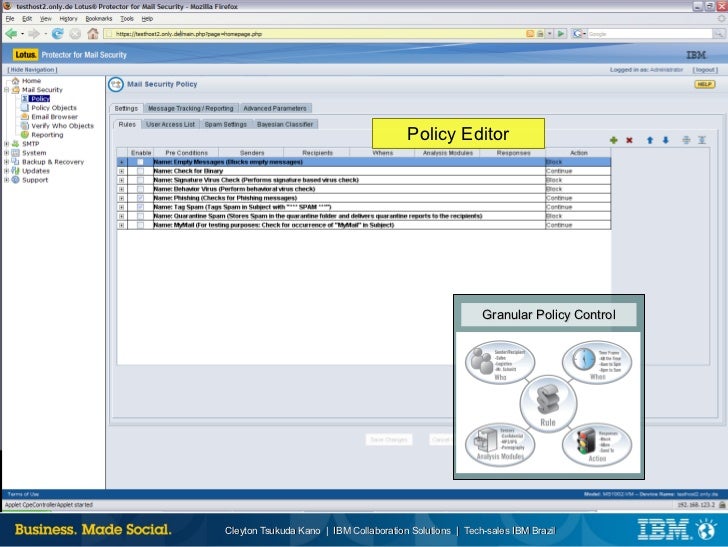The height and width of the screenshot is (547, 728).
Task: Open Email Browser in navigation
Action: 54,117
